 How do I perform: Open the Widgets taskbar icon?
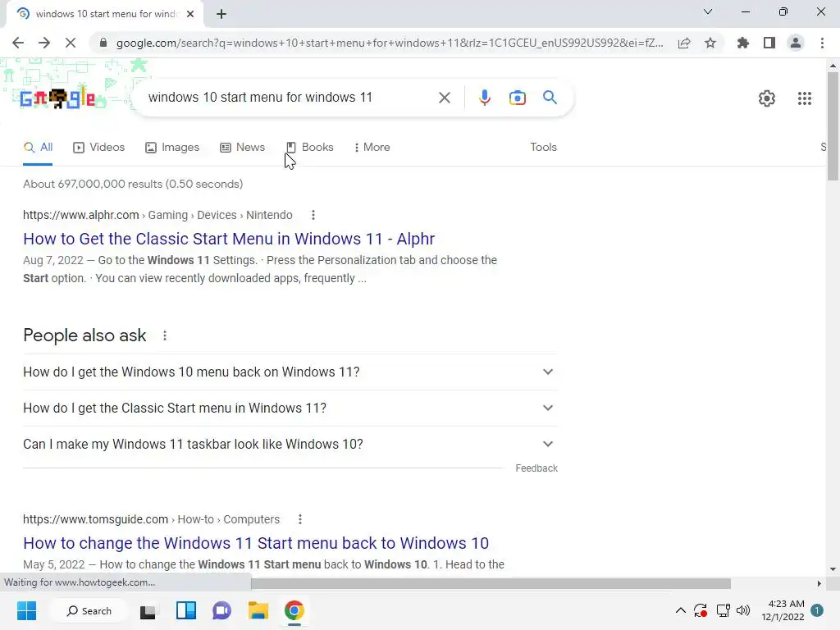(186, 610)
